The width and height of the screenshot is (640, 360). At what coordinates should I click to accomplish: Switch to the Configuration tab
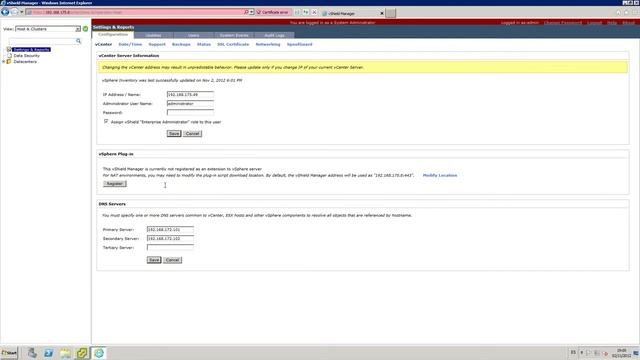coord(113,35)
